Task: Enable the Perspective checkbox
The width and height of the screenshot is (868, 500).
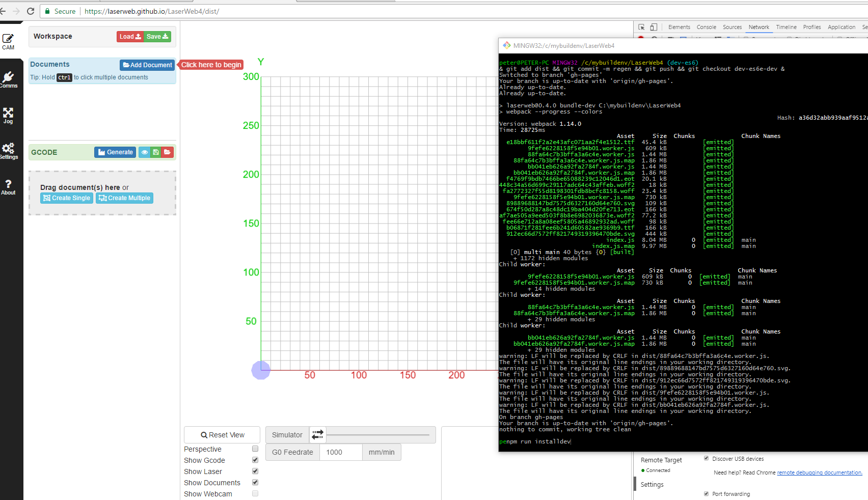Action: [255, 449]
